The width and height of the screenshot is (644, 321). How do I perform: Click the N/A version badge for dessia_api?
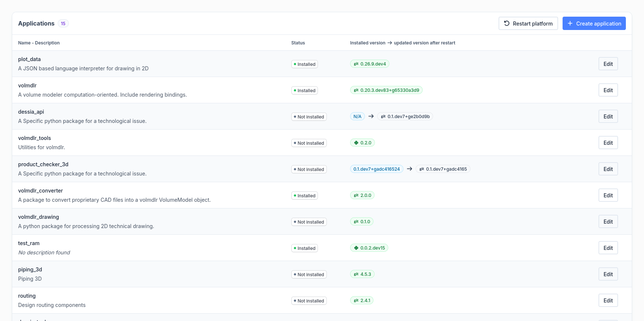click(x=357, y=117)
